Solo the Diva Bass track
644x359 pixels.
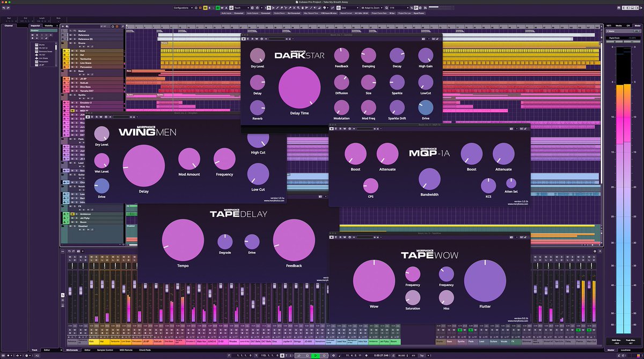tap(77, 87)
